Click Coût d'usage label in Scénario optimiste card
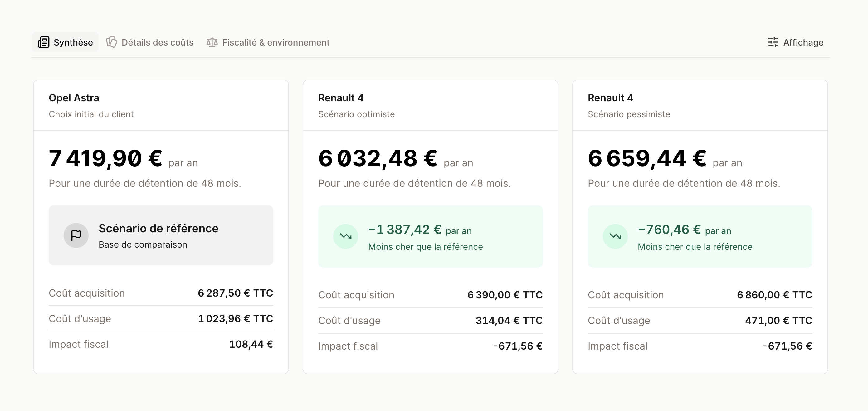The height and width of the screenshot is (411, 868). point(349,321)
